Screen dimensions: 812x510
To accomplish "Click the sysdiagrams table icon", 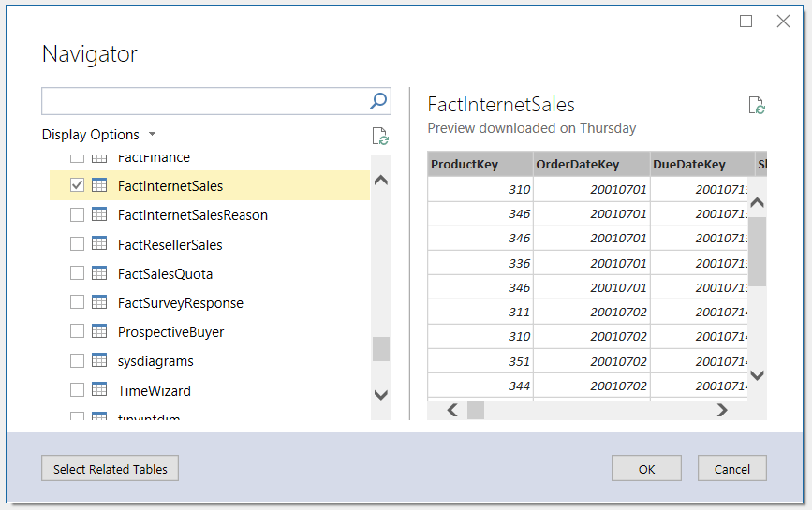I will pos(99,360).
